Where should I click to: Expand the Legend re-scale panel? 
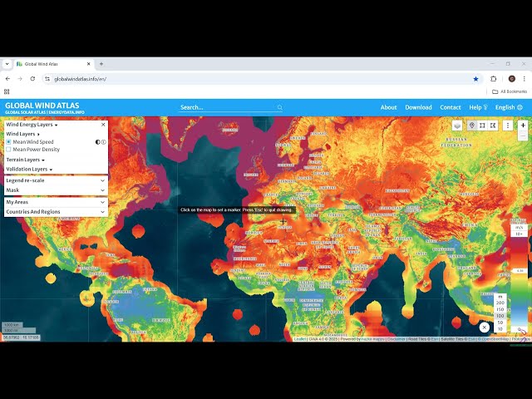[56, 180]
